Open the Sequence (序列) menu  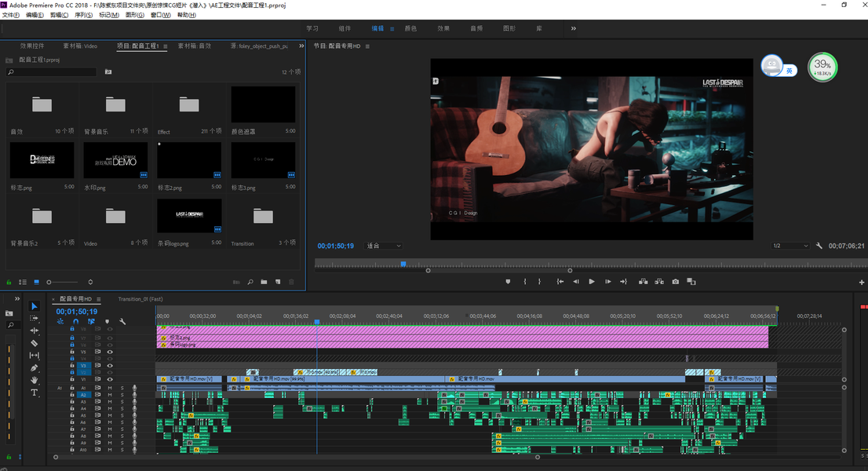click(83, 15)
